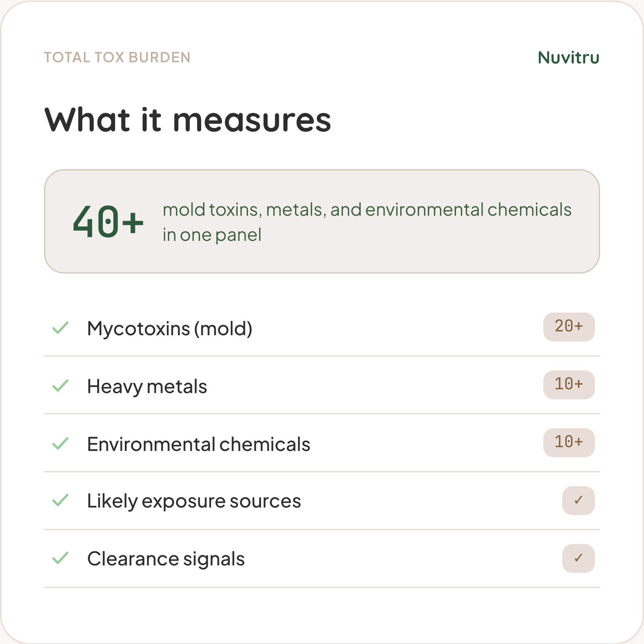Screen dimensions: 644x644
Task: Select the Clearance signals label
Action: pyautogui.click(x=166, y=559)
